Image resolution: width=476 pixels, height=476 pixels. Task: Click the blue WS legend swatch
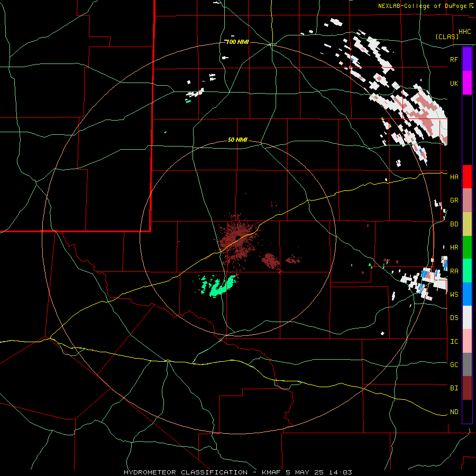[467, 294]
